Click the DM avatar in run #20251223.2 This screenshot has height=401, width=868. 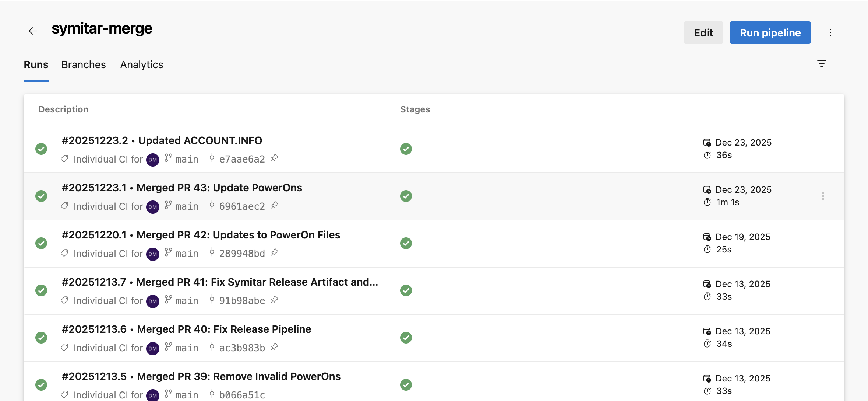pyautogui.click(x=153, y=160)
